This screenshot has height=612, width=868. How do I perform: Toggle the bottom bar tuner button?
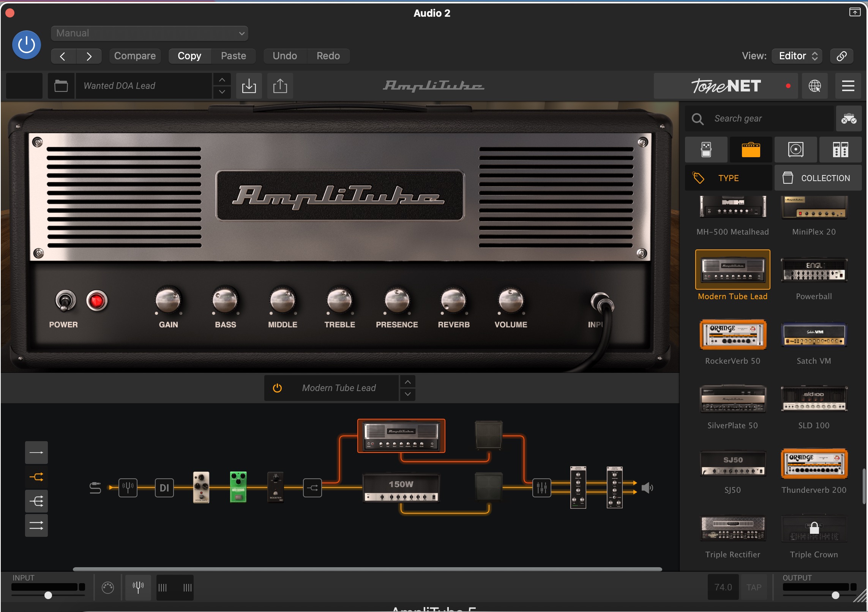click(x=138, y=587)
